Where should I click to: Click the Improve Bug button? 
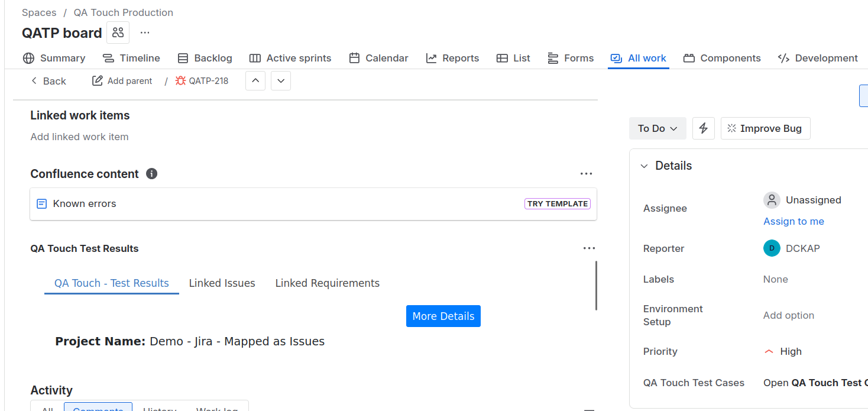point(765,128)
